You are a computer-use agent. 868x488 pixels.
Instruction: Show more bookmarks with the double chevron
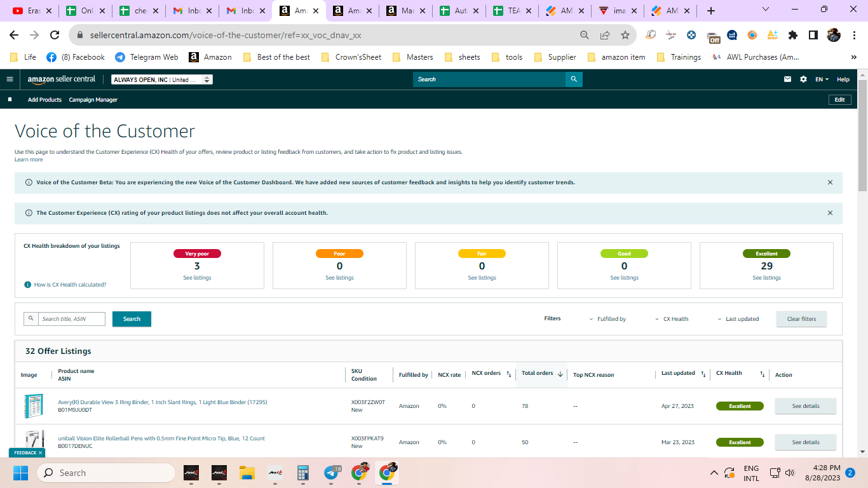tap(854, 57)
